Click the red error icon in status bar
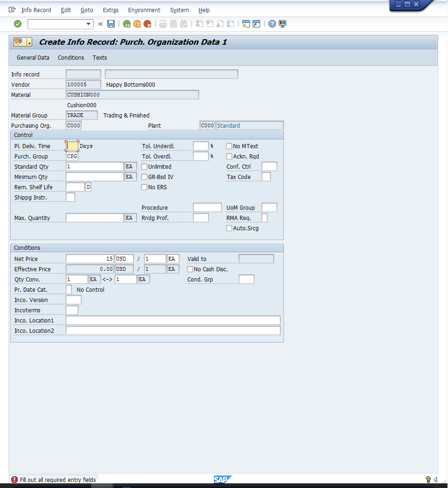The width and height of the screenshot is (448, 488). click(14, 480)
